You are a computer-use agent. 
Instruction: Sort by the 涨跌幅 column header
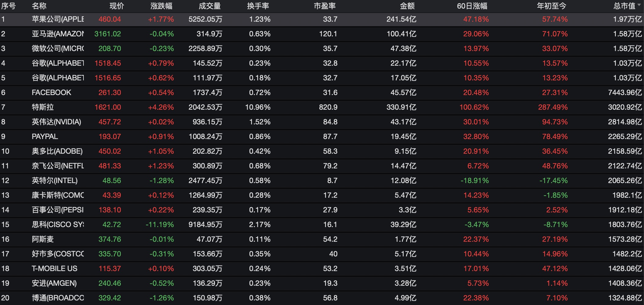161,6
